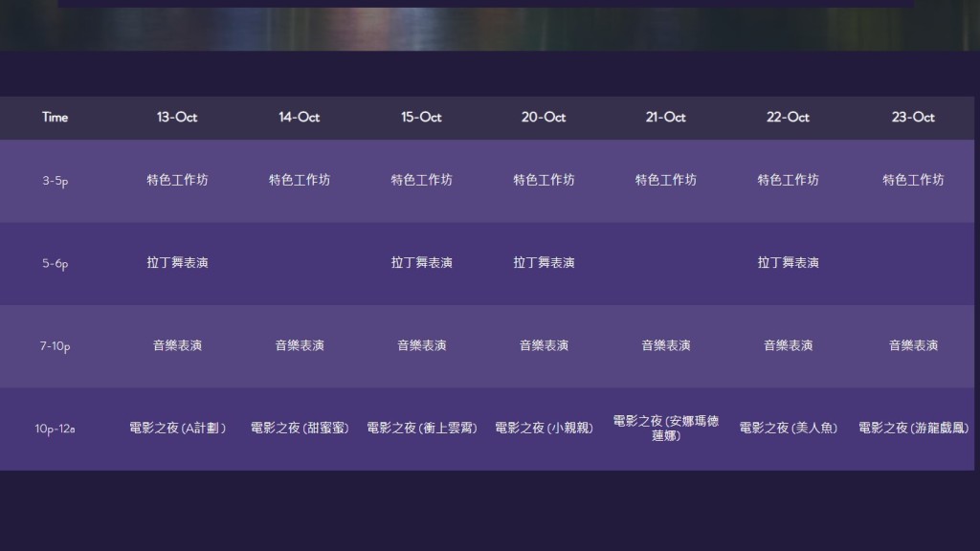The image size is (980, 551).
Task: Select the 21-Oct column header
Action: point(666,118)
